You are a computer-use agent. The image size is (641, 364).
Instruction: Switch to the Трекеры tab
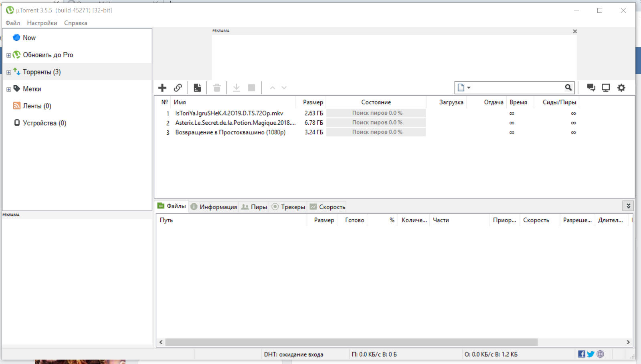(289, 207)
